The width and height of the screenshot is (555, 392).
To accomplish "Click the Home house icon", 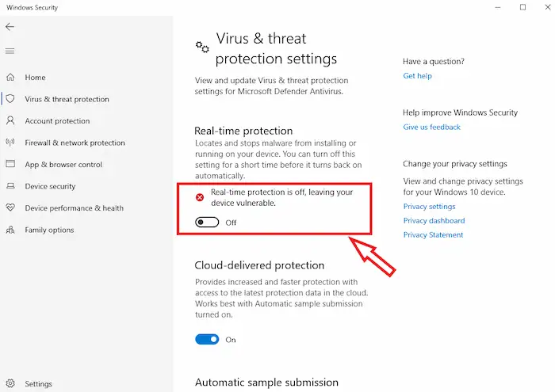I will pos(10,78).
